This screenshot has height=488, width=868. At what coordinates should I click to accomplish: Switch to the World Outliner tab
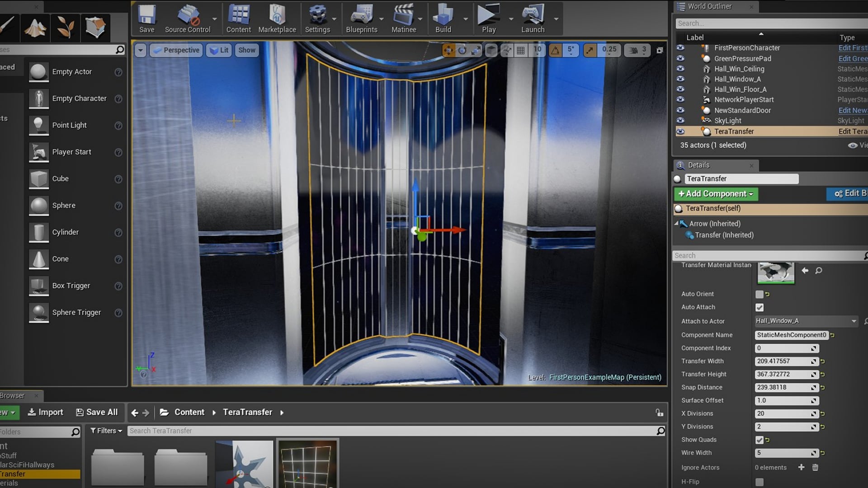point(715,6)
